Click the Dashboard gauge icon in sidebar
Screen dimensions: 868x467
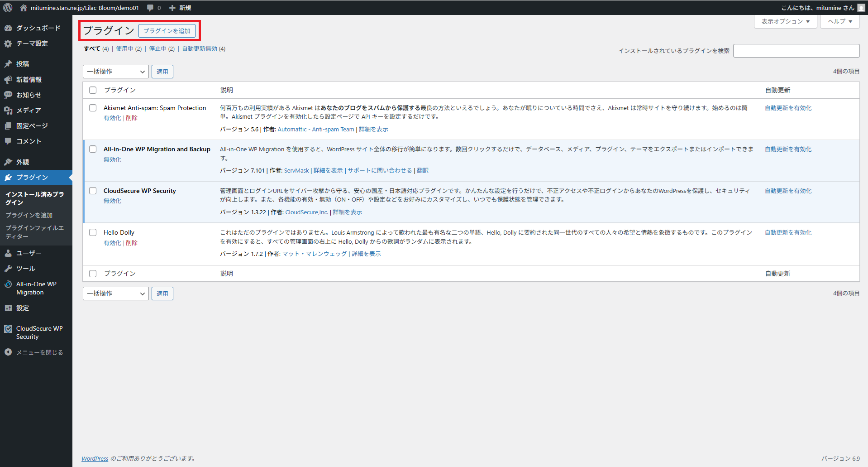[8, 28]
